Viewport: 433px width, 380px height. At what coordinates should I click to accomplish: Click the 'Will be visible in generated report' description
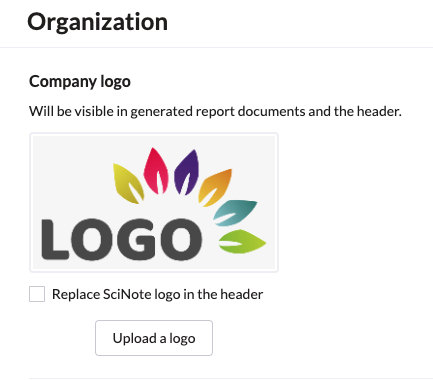tap(215, 111)
